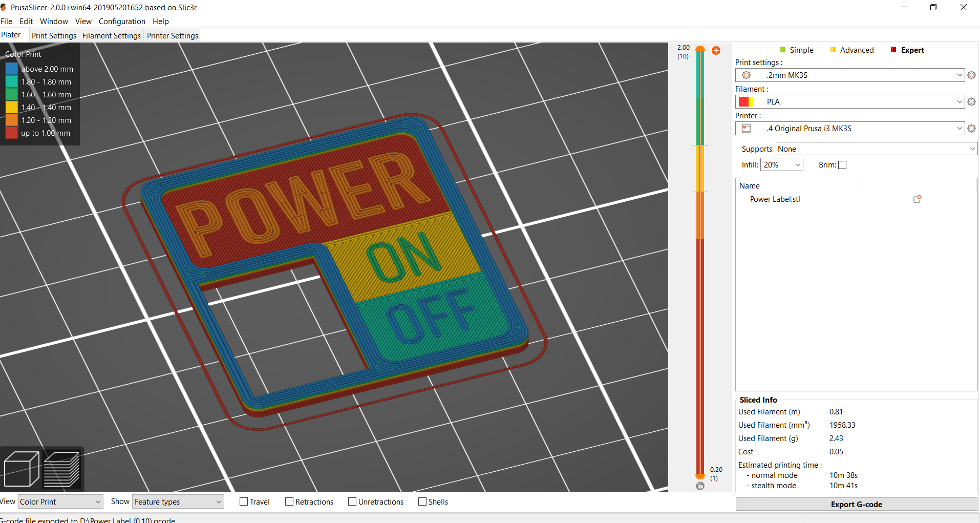
Task: Switch to the 3D editor view cube icon
Action: (22, 468)
